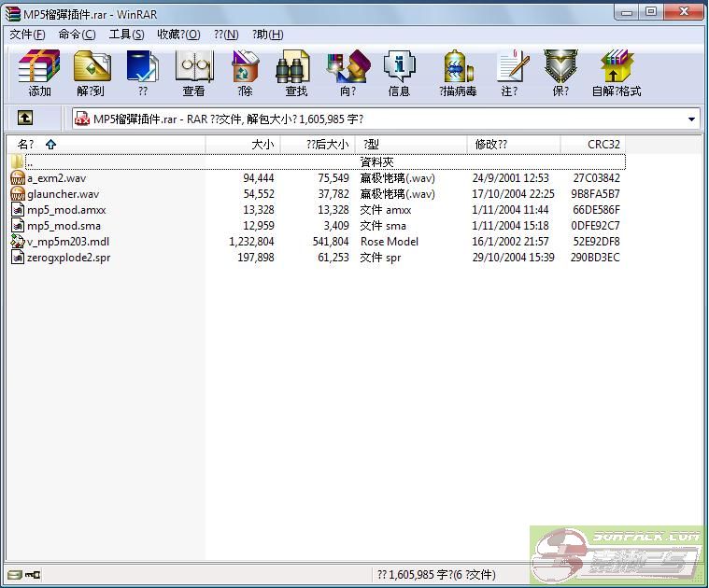The width and height of the screenshot is (709, 588).
Task: Click the WinRAR title bar application icon
Action: 13,14
